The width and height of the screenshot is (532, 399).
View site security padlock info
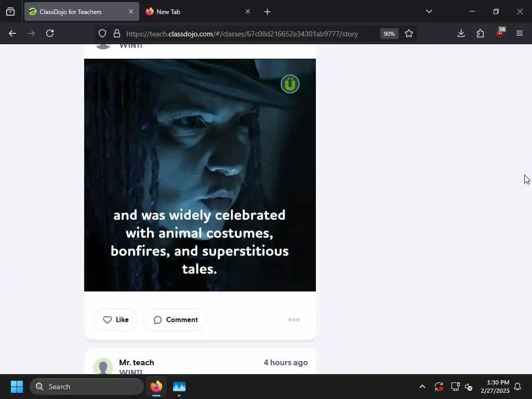point(117,34)
